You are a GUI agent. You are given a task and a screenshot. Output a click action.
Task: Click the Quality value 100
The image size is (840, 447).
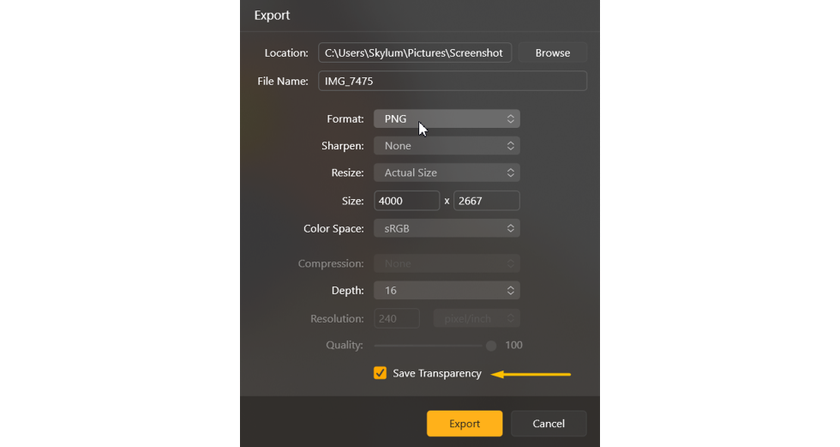[514, 345]
